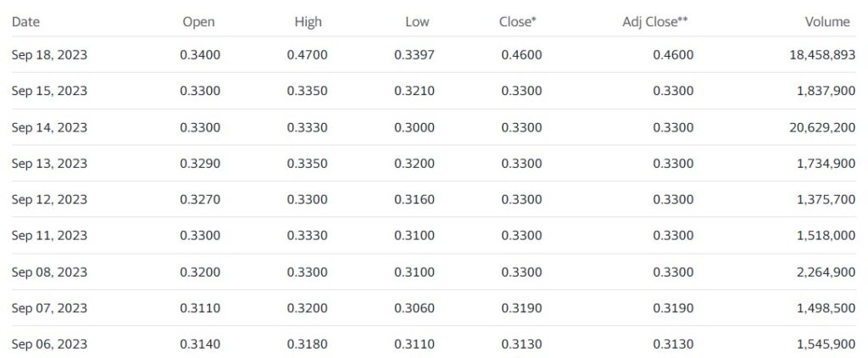This screenshot has width=868, height=358.
Task: Click the Adj Close** column header
Action: pos(655,22)
